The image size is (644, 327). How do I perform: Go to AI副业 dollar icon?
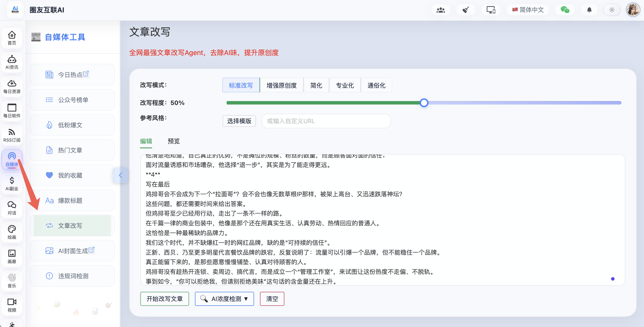pos(12,184)
